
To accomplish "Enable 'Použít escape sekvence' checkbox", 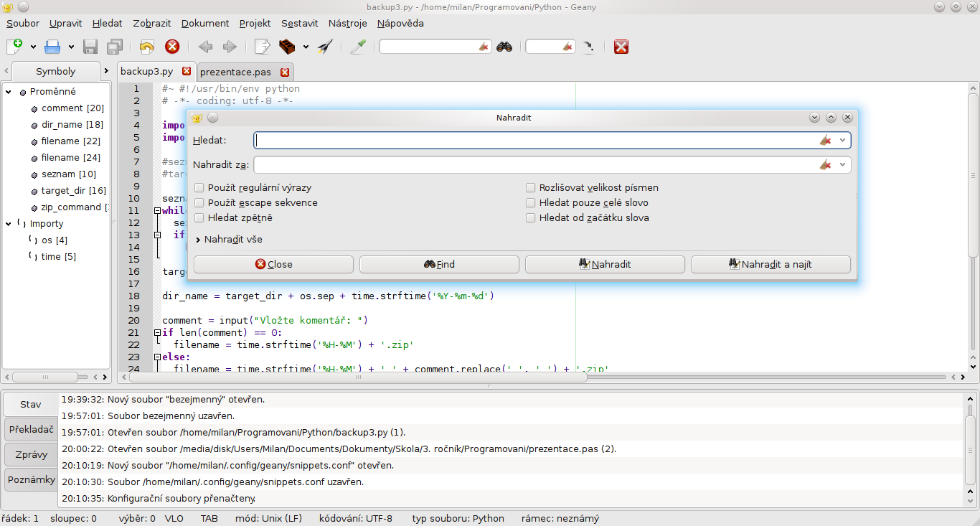I will pyautogui.click(x=199, y=202).
